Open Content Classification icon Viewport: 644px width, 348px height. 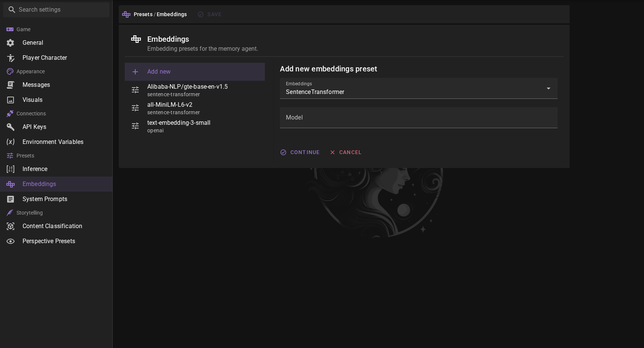click(11, 226)
